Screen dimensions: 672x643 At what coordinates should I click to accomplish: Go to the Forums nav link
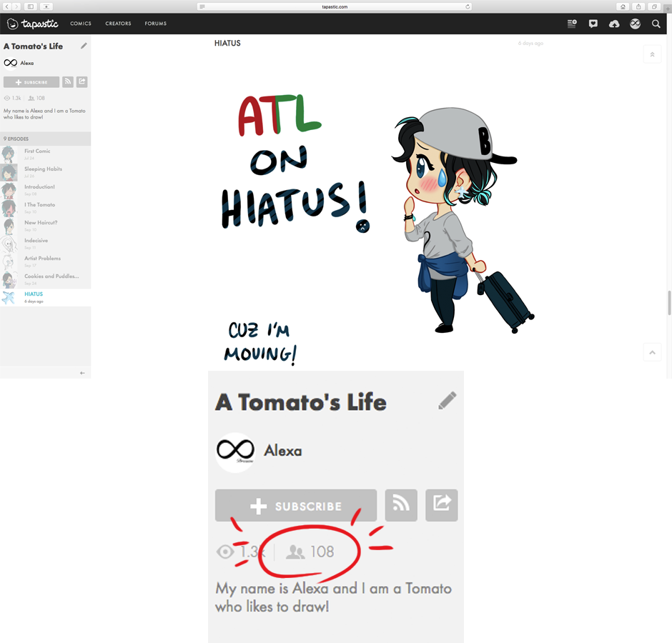[156, 24]
